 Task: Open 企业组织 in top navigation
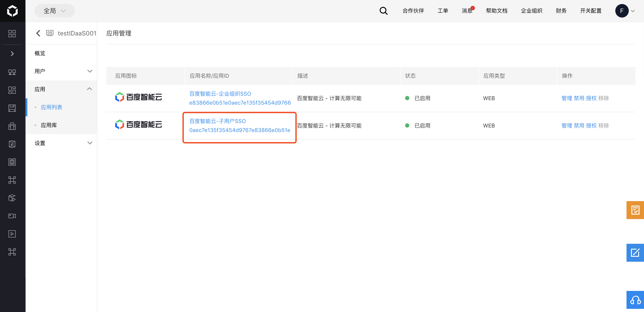pyautogui.click(x=531, y=11)
